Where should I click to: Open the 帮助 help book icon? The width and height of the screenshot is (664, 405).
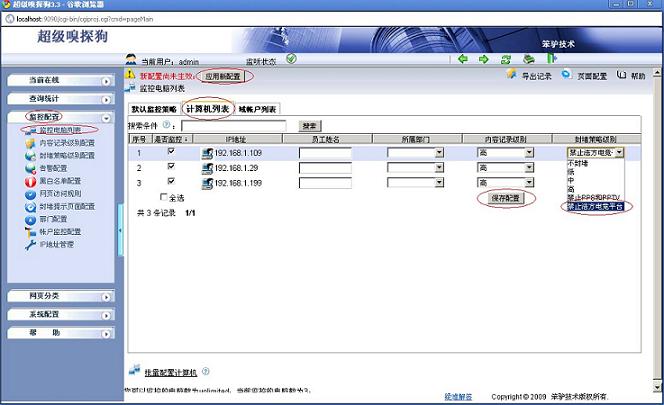click(x=621, y=75)
